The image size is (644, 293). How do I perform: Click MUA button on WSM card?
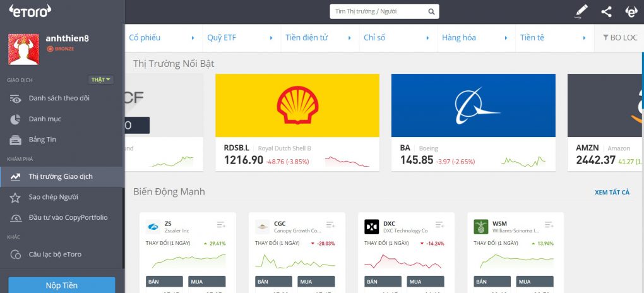coord(535,283)
